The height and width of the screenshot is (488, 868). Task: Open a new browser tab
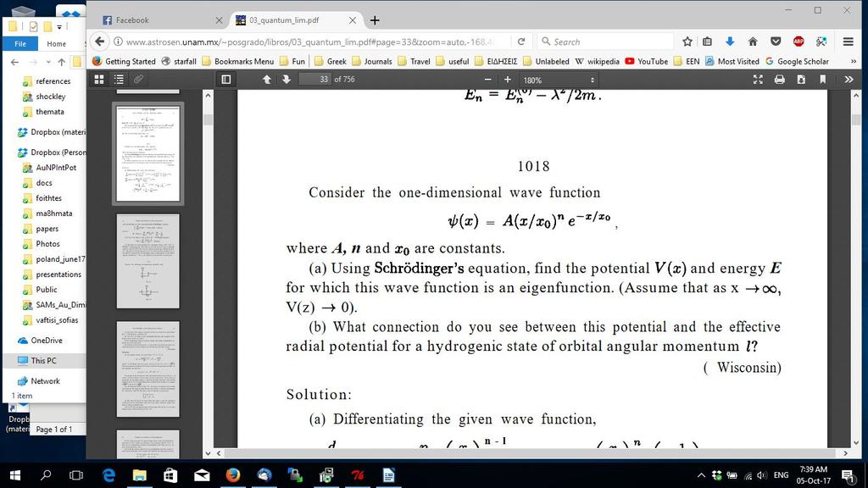point(375,20)
